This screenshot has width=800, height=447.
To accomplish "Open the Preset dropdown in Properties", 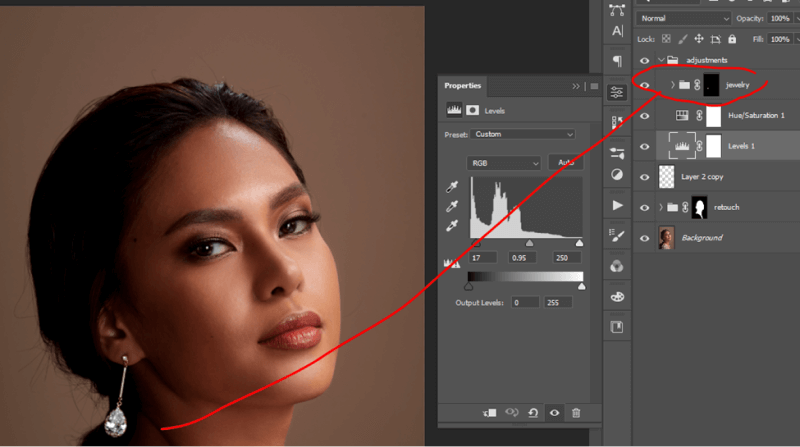I will [524, 134].
